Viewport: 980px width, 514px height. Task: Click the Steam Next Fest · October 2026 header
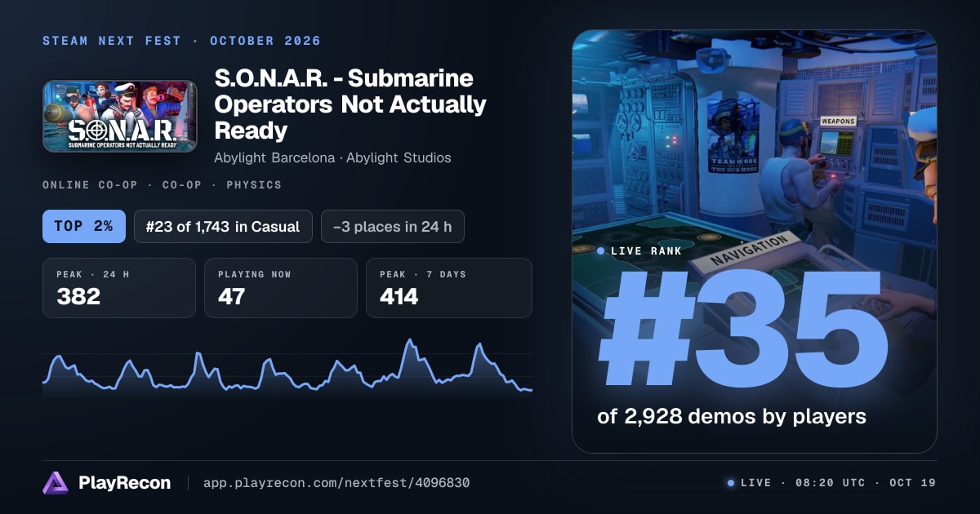[x=181, y=41]
